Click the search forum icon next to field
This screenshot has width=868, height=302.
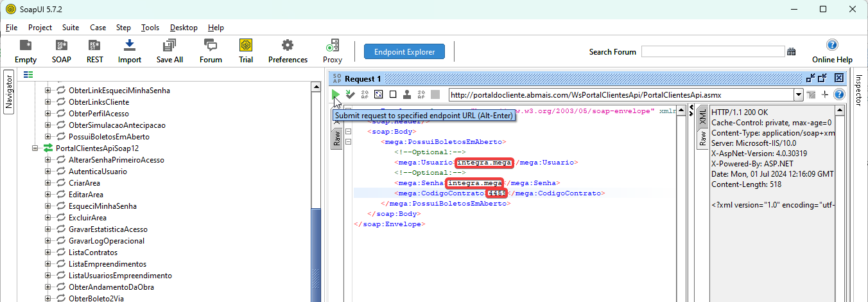coord(792,51)
